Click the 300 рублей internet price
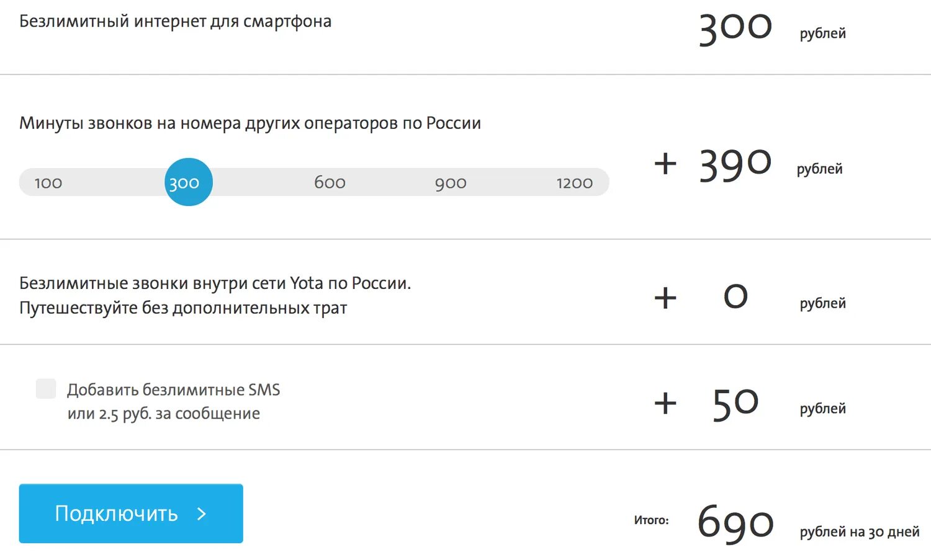This screenshot has width=931, height=560. [735, 28]
